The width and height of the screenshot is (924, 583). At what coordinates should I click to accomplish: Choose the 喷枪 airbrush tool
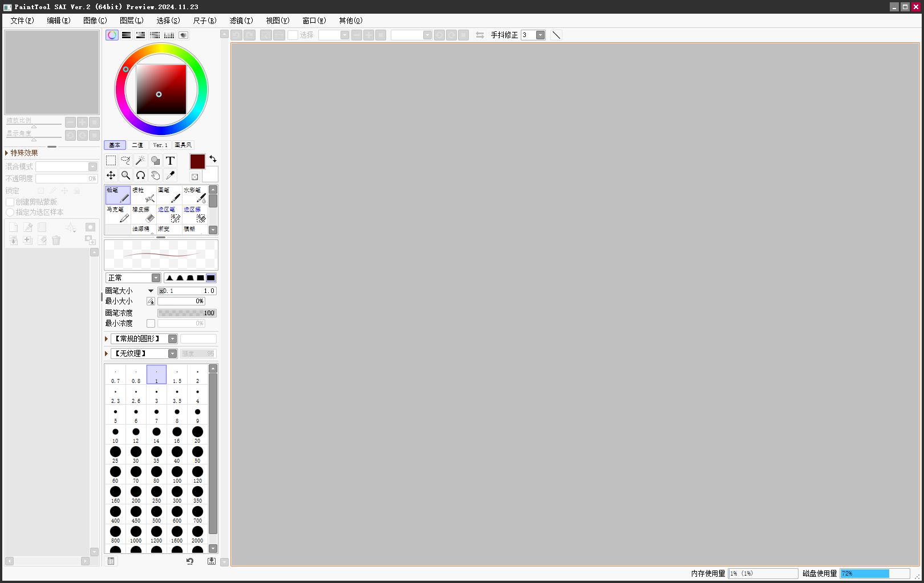pos(143,195)
